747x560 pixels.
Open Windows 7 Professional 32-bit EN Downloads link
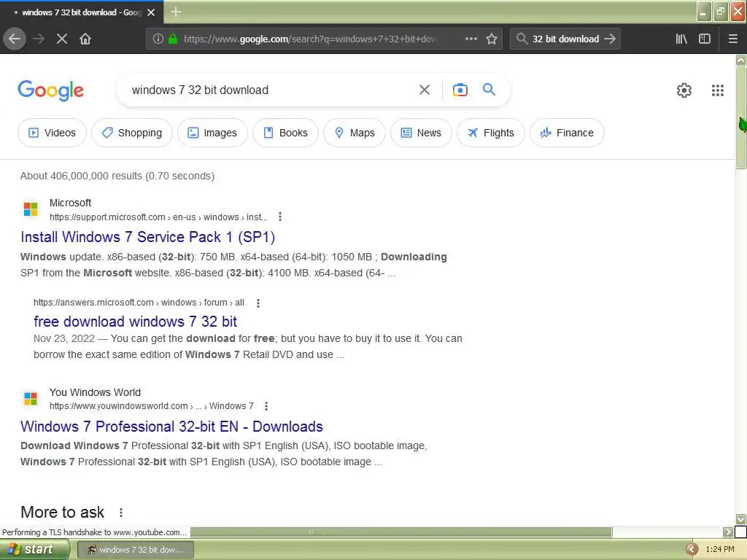coord(171,427)
